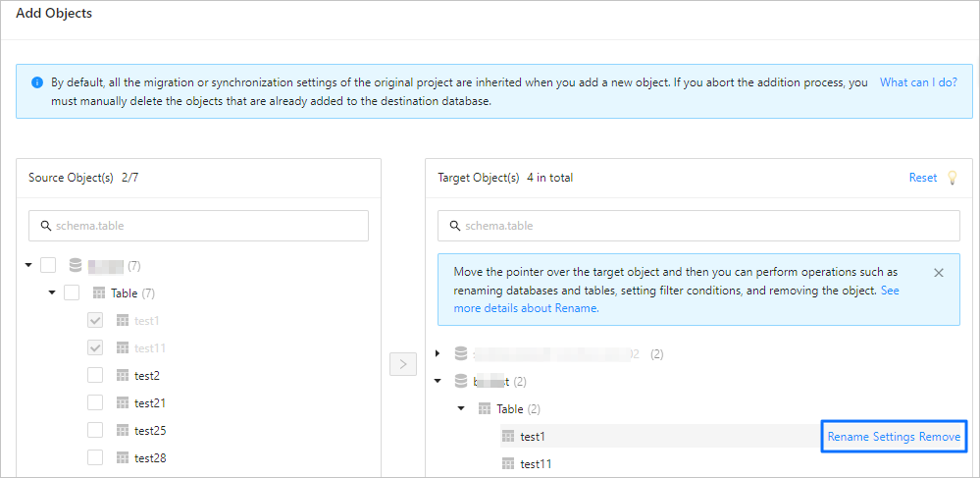
Task: Expand the first target database node
Action: pyautogui.click(x=438, y=353)
